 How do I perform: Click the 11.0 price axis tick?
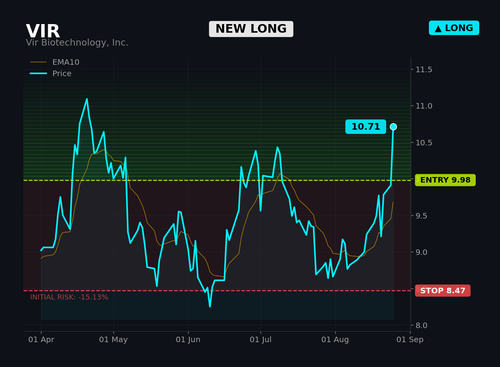tap(424, 106)
